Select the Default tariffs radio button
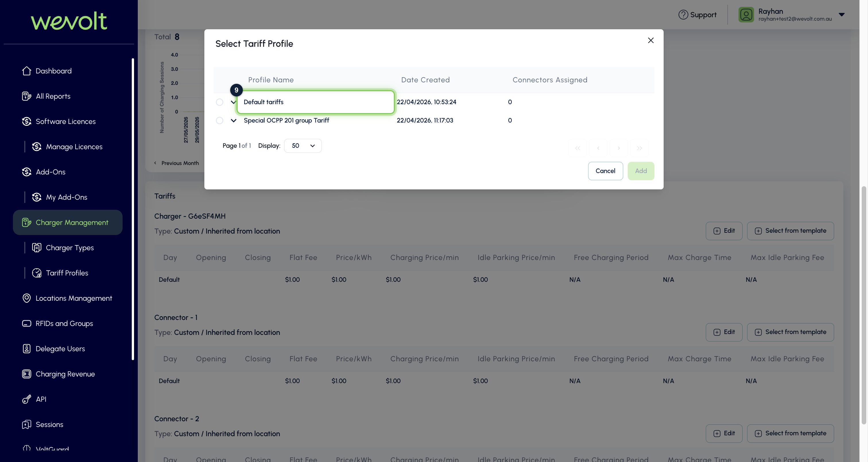 tap(219, 102)
